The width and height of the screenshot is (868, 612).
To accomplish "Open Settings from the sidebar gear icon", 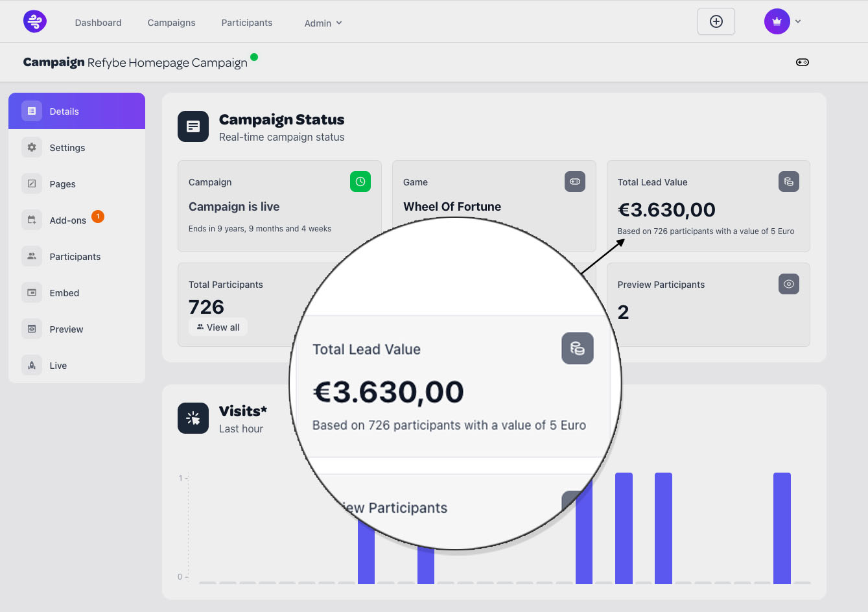I will point(31,147).
